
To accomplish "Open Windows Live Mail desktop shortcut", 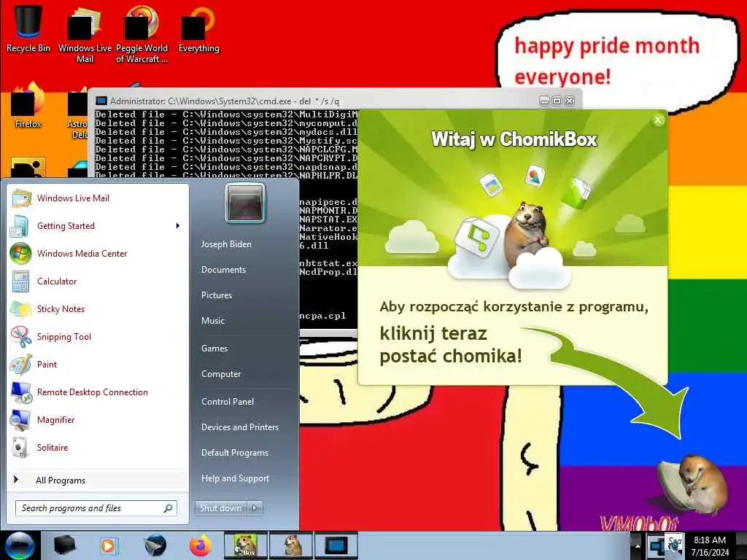I will tap(85, 34).
